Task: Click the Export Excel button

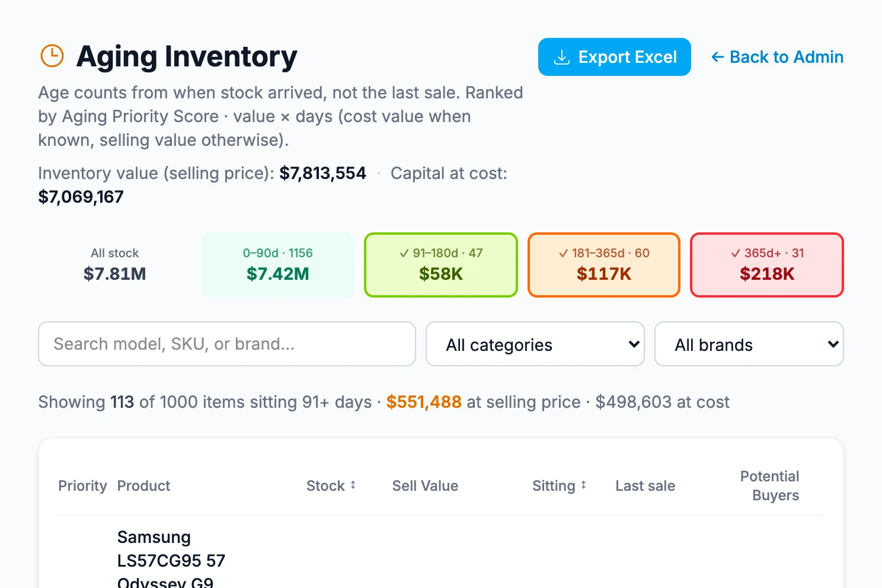Action: 615,57
